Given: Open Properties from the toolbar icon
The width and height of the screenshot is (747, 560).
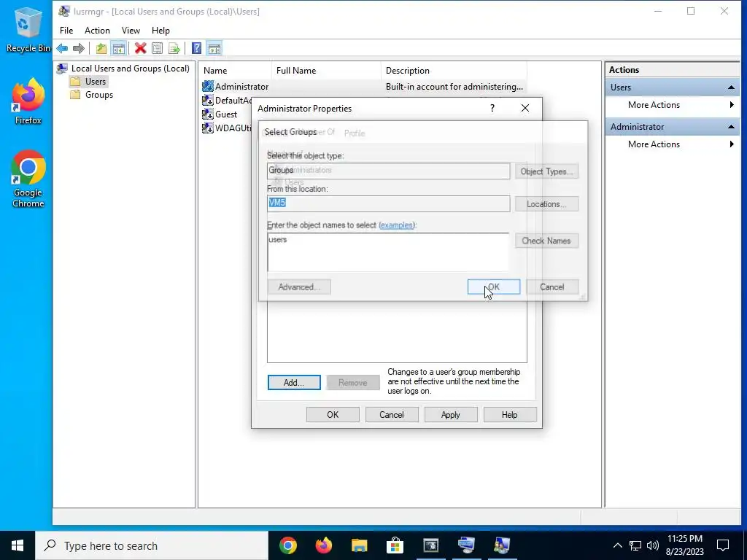Looking at the screenshot, I should coord(158,48).
